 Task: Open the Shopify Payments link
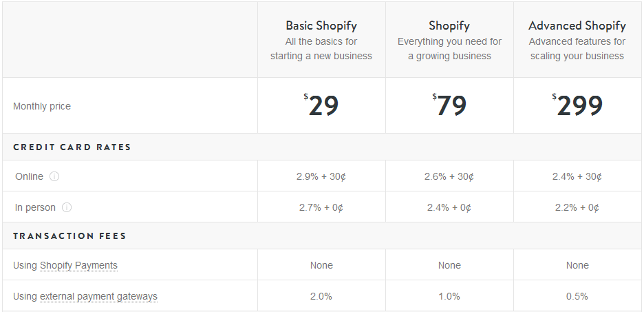coord(78,265)
